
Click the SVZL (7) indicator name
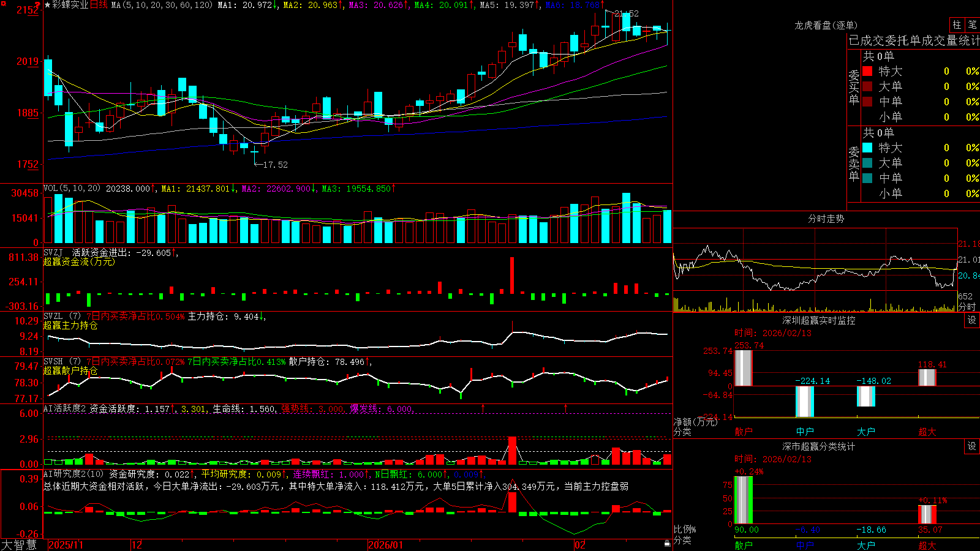point(62,317)
